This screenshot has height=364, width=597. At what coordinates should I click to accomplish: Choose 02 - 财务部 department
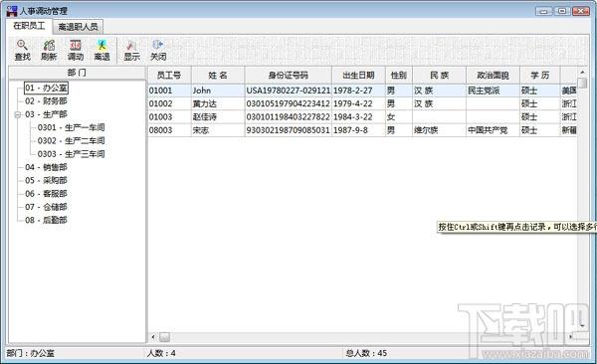click(x=46, y=100)
